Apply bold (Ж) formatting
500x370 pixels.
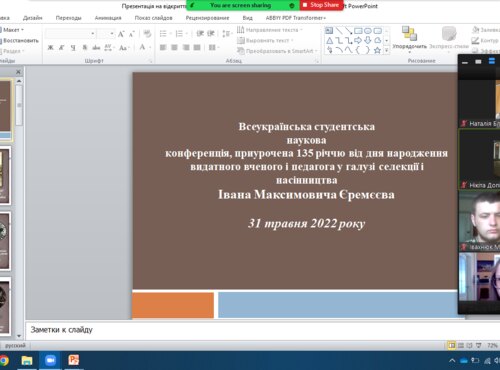(x=51, y=48)
